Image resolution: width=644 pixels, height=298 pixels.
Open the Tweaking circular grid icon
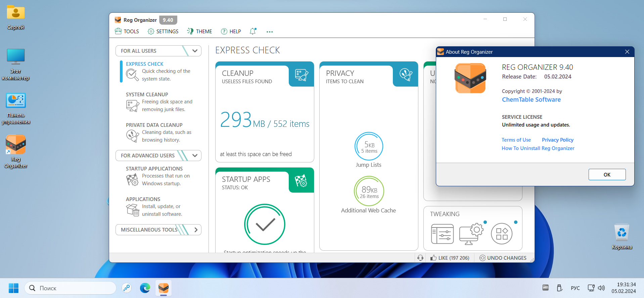502,234
